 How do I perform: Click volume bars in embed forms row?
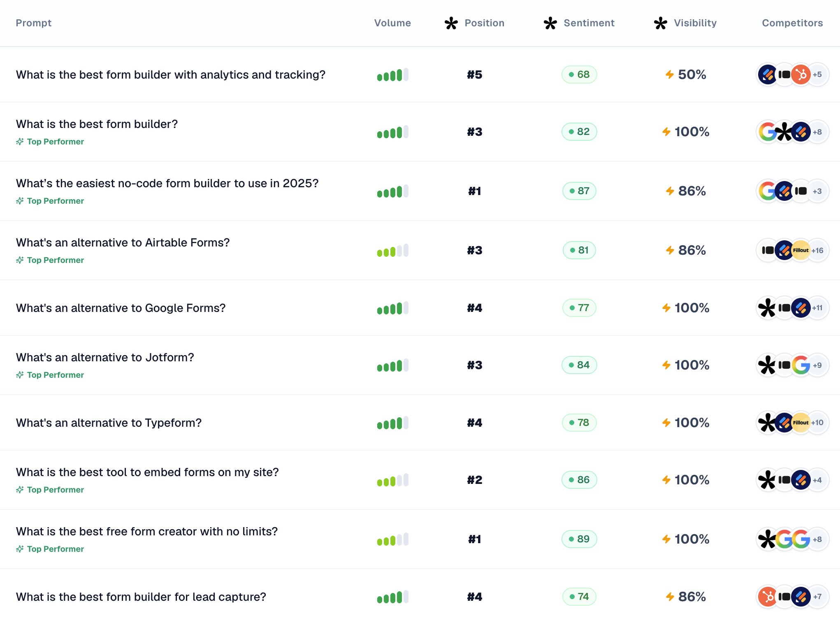click(x=392, y=480)
